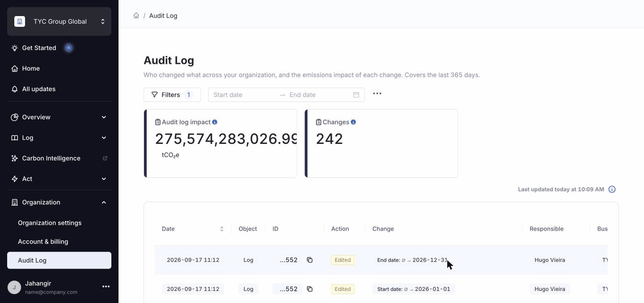This screenshot has height=303, width=644.
Task: Click info icon next to Changes
Action: coord(353,122)
